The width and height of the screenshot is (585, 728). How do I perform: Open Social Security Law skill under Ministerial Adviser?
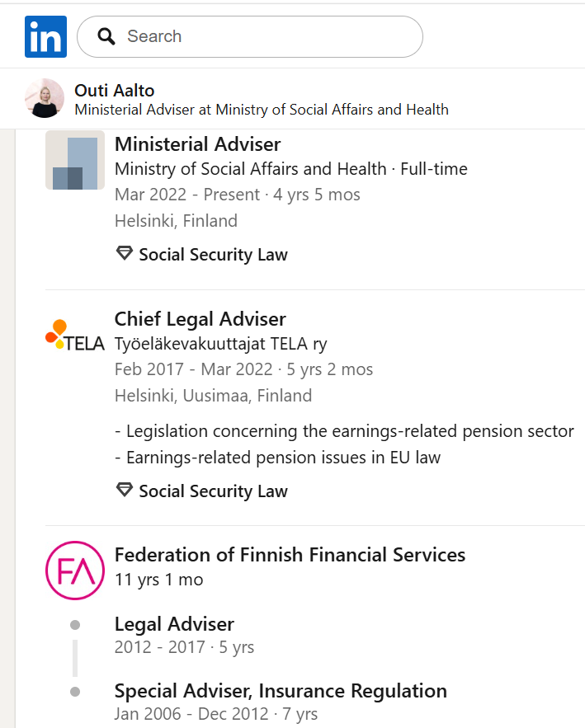click(213, 255)
